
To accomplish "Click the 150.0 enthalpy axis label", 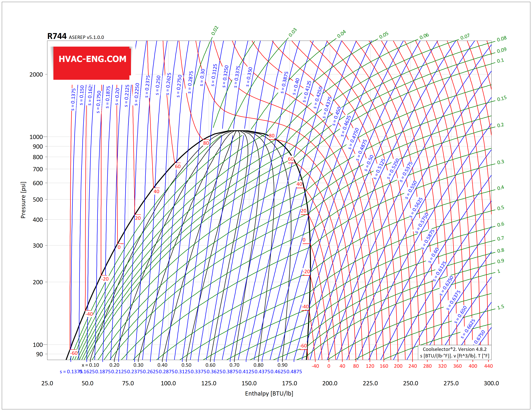I will [249, 383].
